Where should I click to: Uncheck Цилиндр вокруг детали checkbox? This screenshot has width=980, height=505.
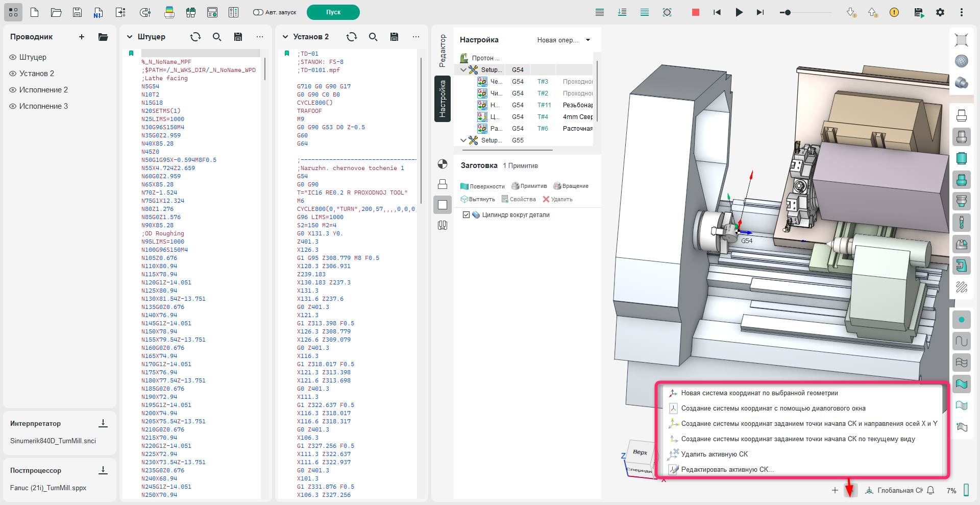point(466,215)
